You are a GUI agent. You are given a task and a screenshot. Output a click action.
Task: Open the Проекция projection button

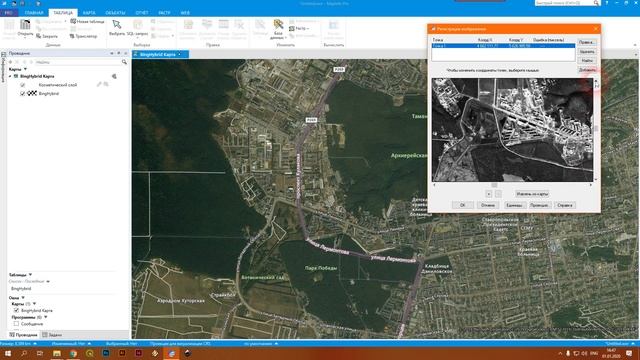tap(539, 205)
